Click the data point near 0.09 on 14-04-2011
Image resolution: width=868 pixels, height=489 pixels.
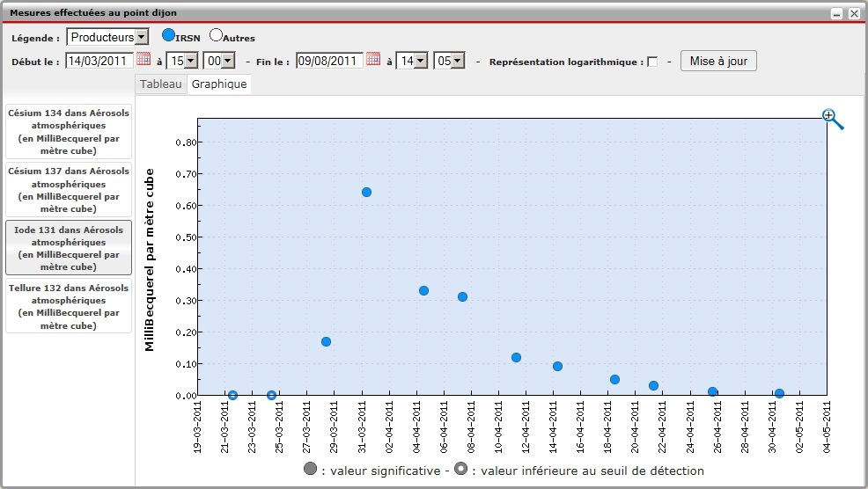[x=557, y=366]
